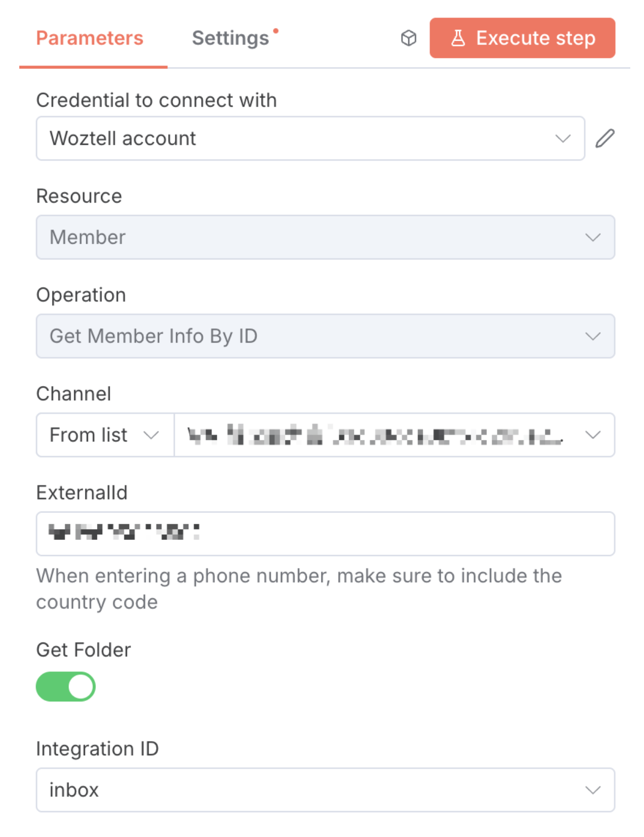Screen dimensions: 644x837
Task: Switch to the Settings tab
Action: click(x=231, y=38)
